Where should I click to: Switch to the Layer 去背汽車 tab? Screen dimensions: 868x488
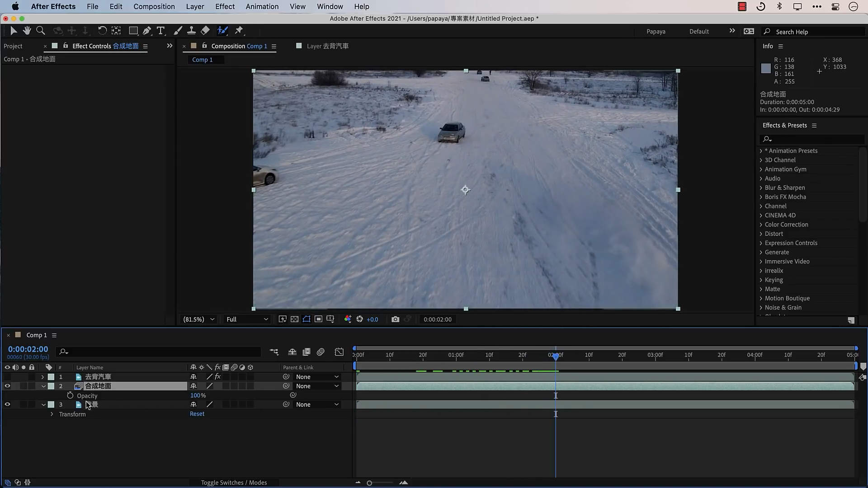[x=327, y=46]
